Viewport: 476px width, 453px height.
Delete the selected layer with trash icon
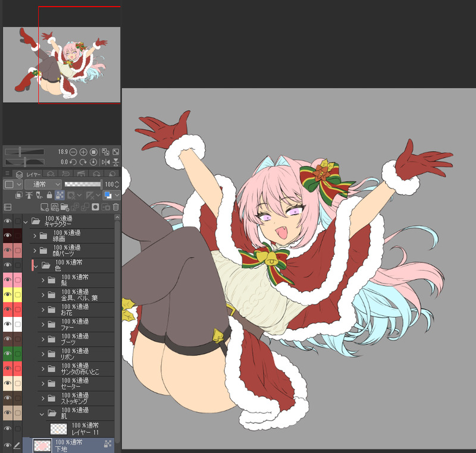(x=115, y=207)
